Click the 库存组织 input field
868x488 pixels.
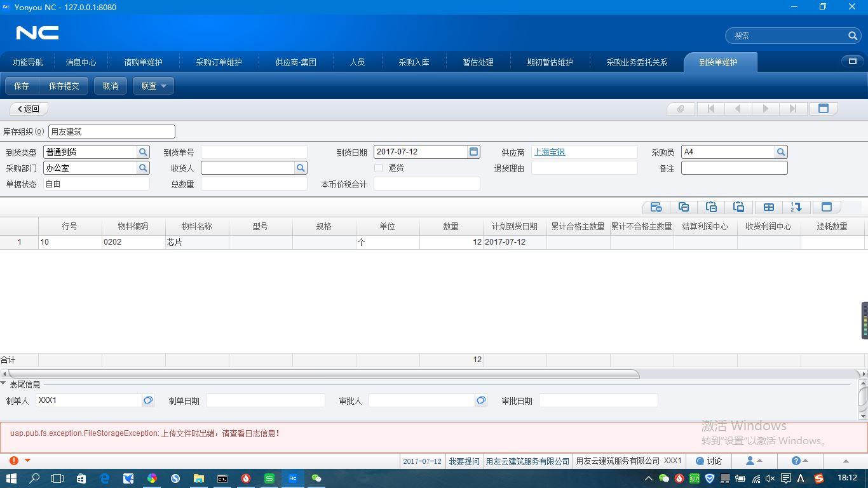coord(111,132)
